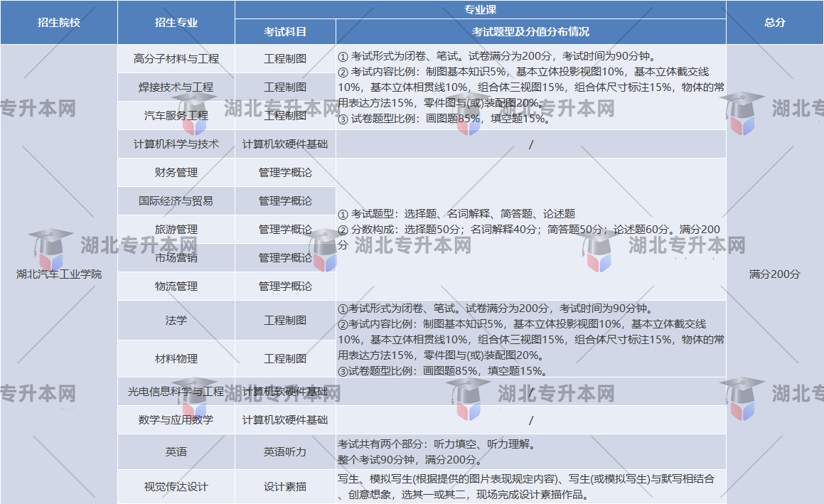Select 计算机软硬件基础 in the 计算机科学与技术 row

click(x=285, y=144)
